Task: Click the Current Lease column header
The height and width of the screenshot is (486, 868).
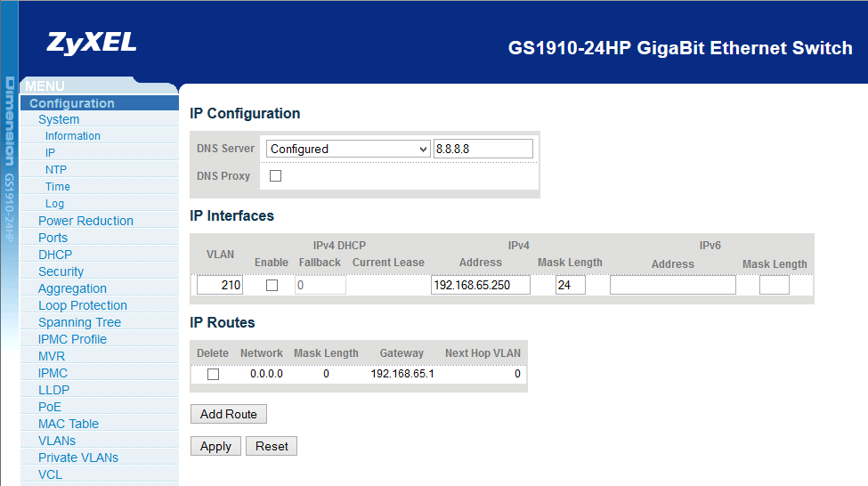Action: click(389, 263)
